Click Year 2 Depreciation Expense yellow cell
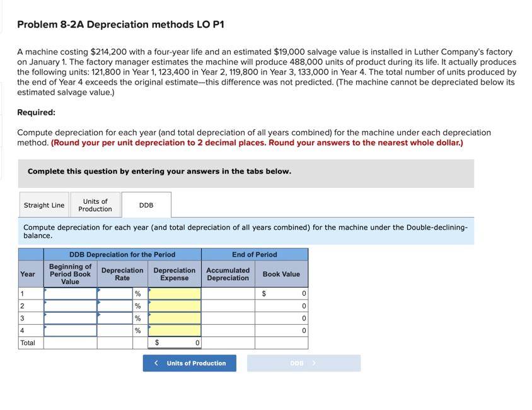Image resolution: width=532 pixels, height=410 pixels. pos(175,306)
